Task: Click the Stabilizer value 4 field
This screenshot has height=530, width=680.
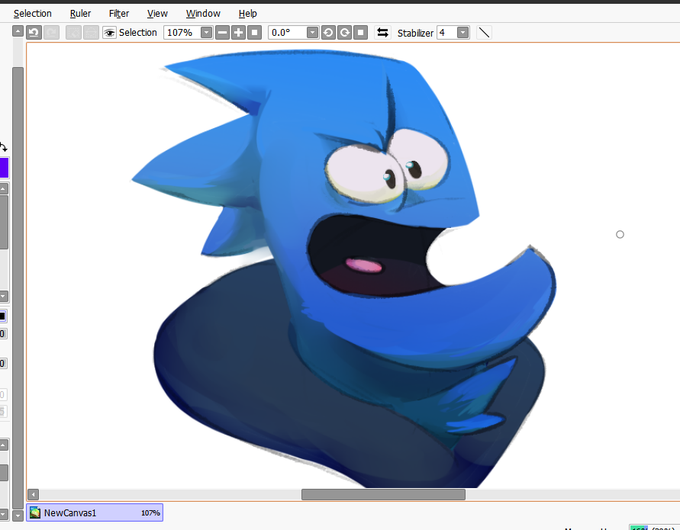Action: pos(447,33)
